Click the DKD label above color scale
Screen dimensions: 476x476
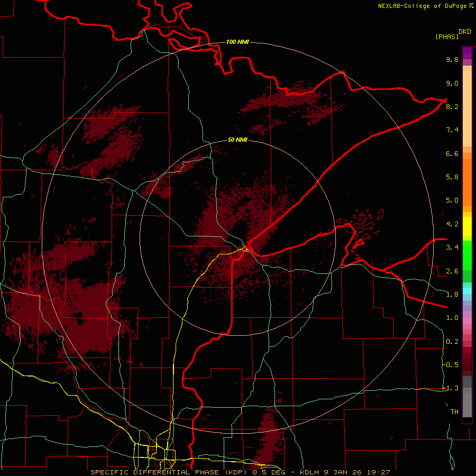tap(465, 32)
